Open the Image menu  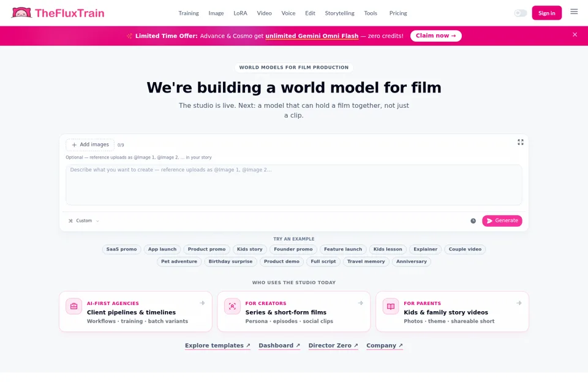tap(216, 13)
